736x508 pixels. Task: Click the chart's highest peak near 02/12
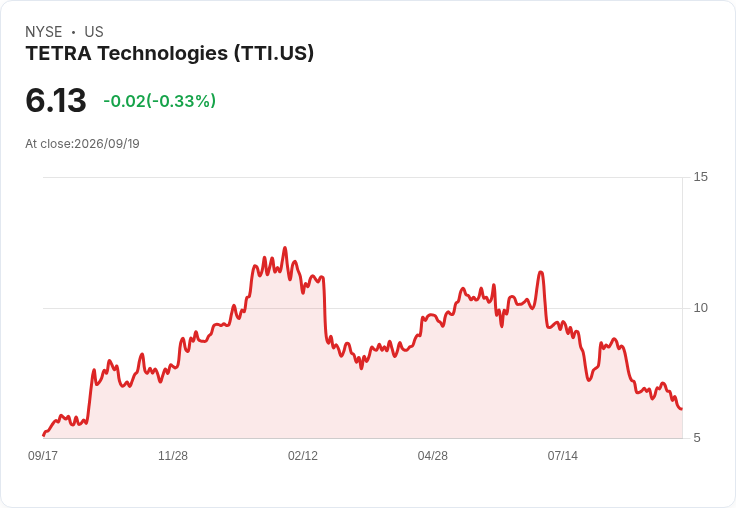(x=284, y=248)
